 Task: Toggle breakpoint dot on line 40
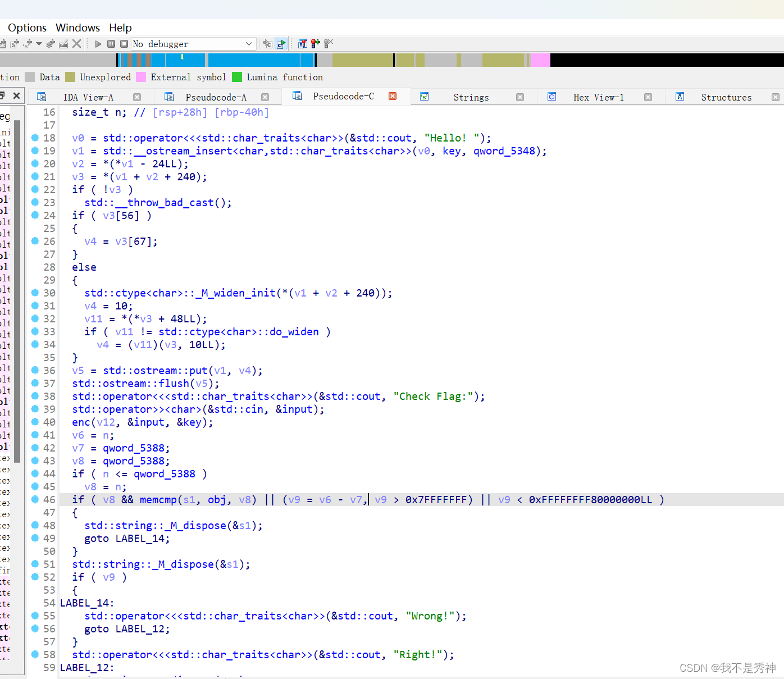click(35, 422)
